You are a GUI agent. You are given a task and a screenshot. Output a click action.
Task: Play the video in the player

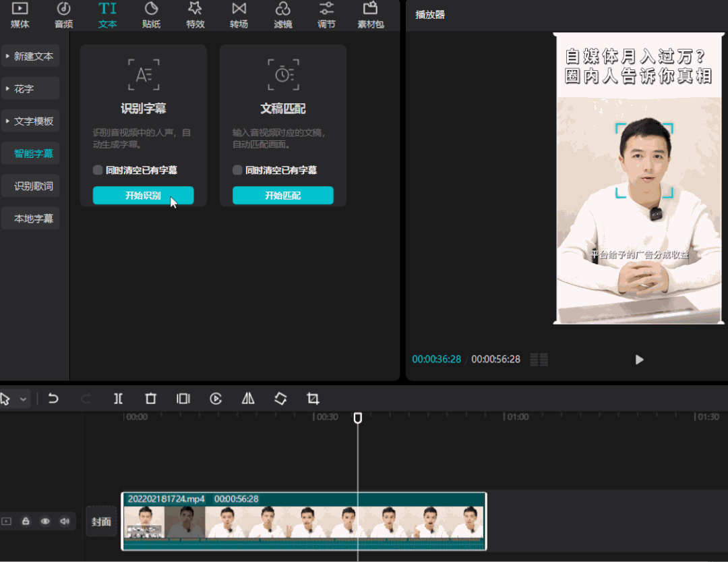pos(639,360)
